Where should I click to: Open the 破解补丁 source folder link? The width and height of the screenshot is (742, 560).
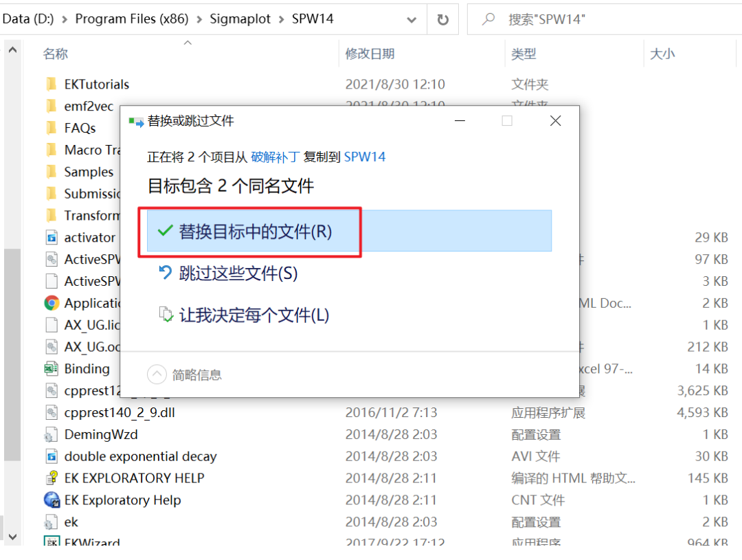click(276, 157)
